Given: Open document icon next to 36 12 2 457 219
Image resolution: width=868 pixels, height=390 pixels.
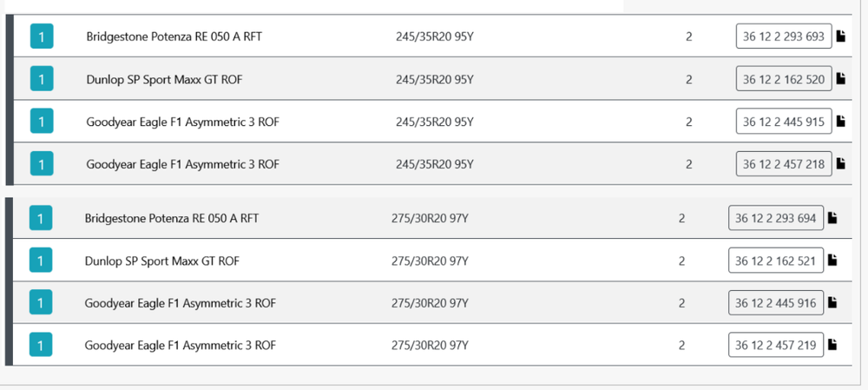Looking at the screenshot, I should (x=832, y=345).
